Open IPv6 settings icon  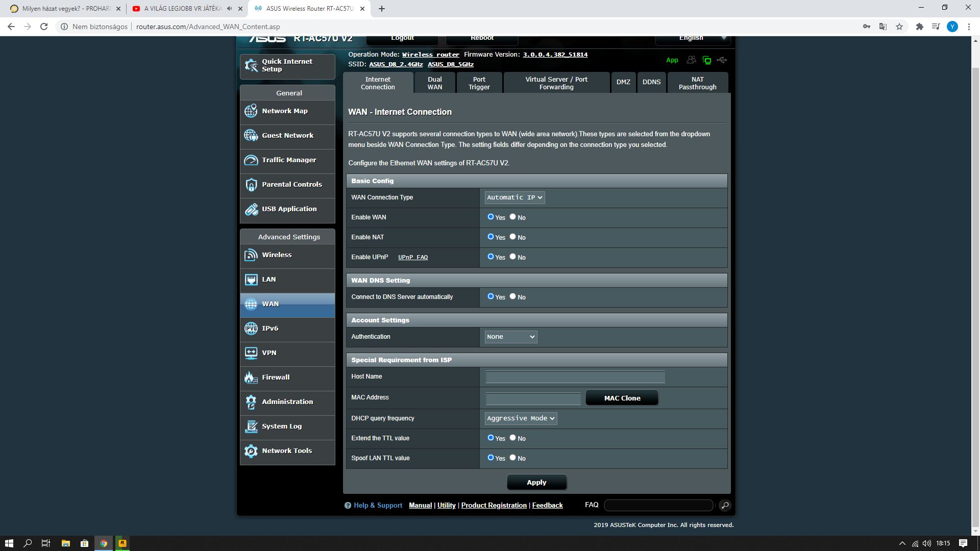pos(251,328)
